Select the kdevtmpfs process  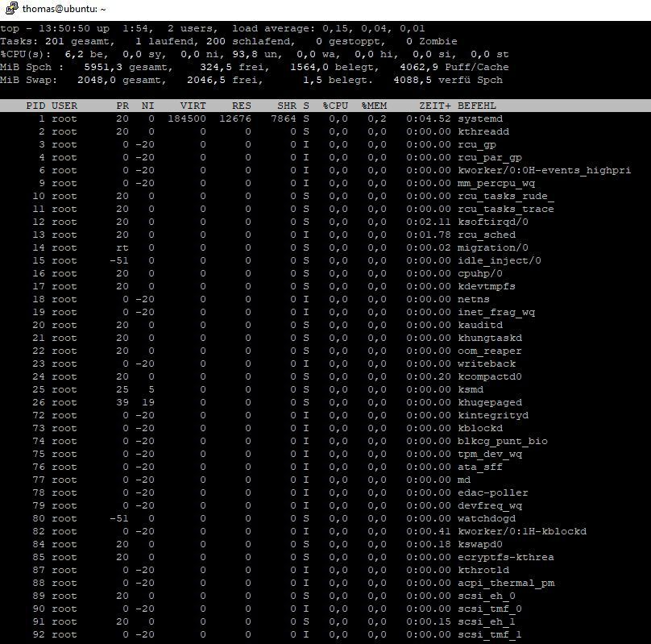click(487, 286)
